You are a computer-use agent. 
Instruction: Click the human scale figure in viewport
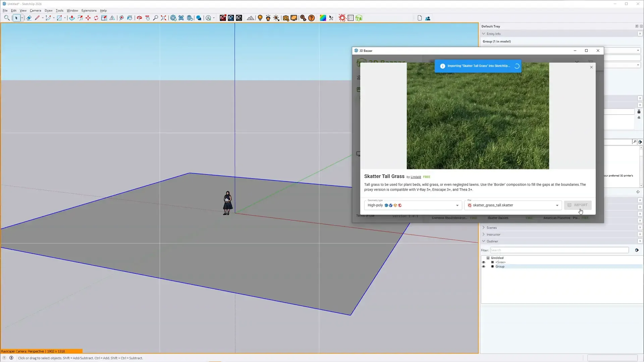[227, 203]
